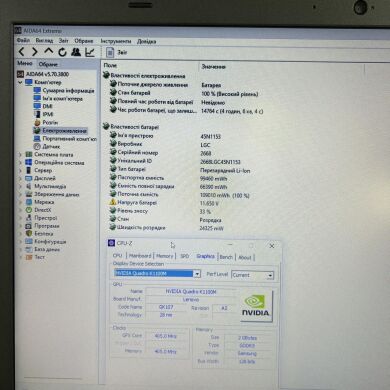This screenshot has height=390, width=390.
Task: Go forward with the right arrow toolbar icon
Action: (x=35, y=52)
